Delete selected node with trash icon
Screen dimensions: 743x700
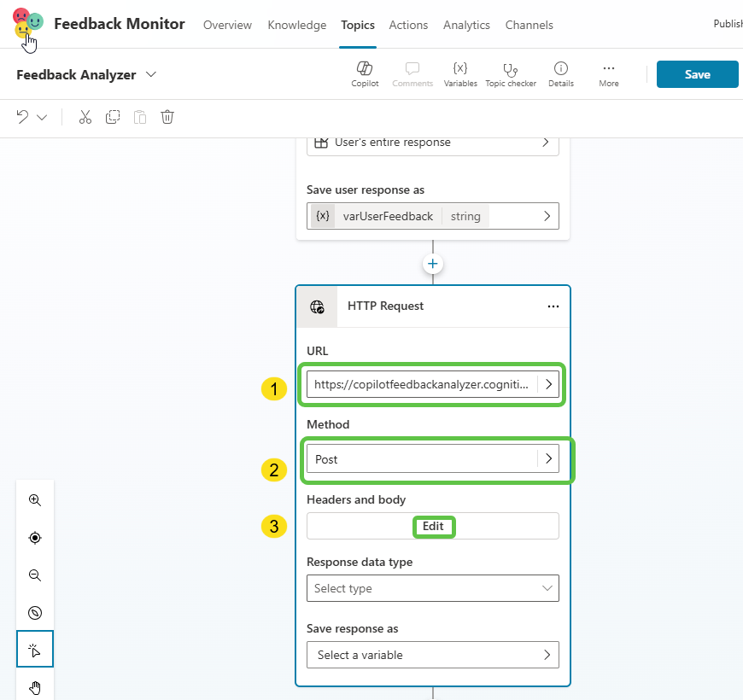coord(167,117)
